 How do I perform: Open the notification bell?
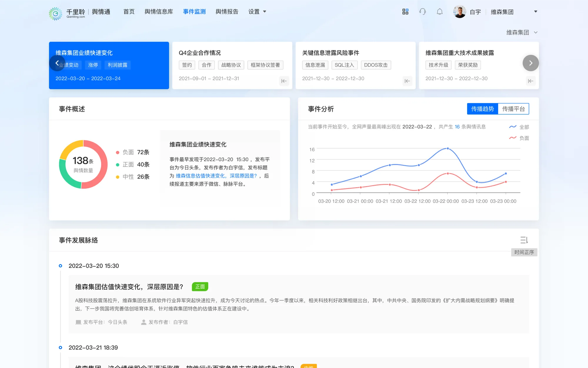[440, 11]
